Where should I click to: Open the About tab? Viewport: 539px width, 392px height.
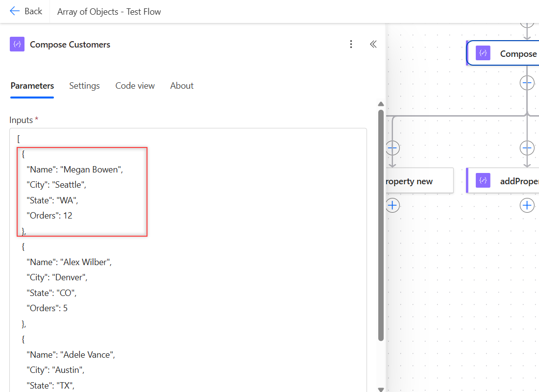pos(182,86)
